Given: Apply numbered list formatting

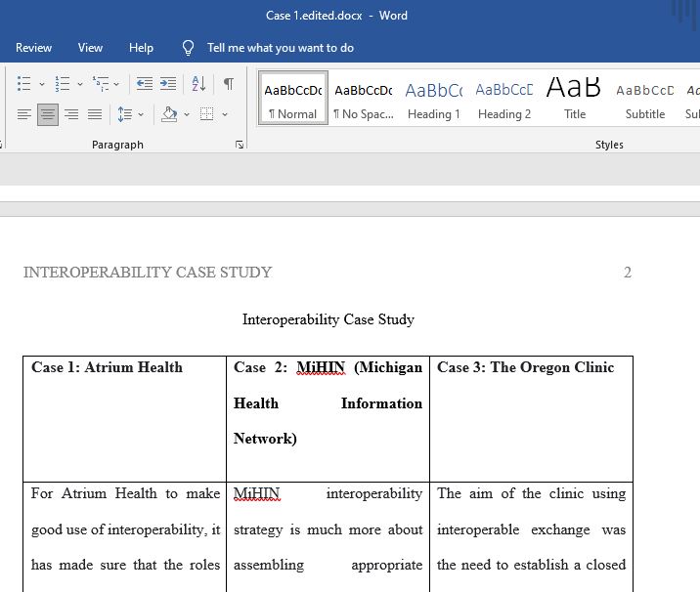Looking at the screenshot, I should (62, 83).
